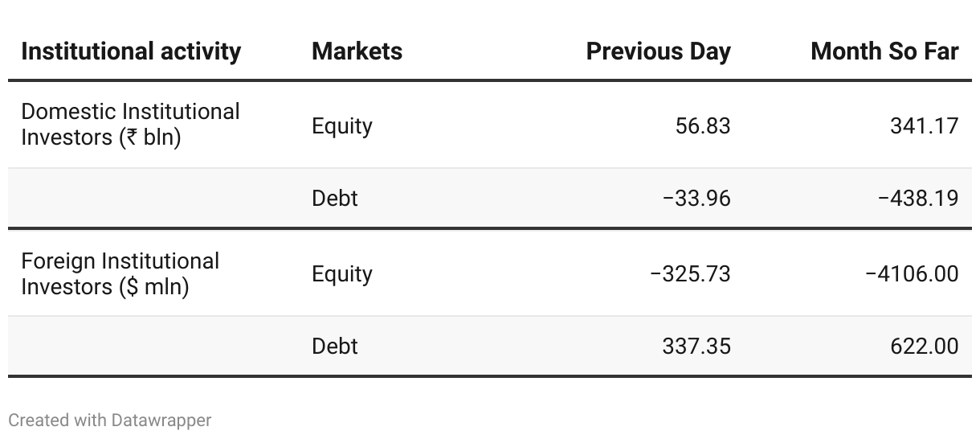Select the −438.19 value cell

click(x=917, y=198)
